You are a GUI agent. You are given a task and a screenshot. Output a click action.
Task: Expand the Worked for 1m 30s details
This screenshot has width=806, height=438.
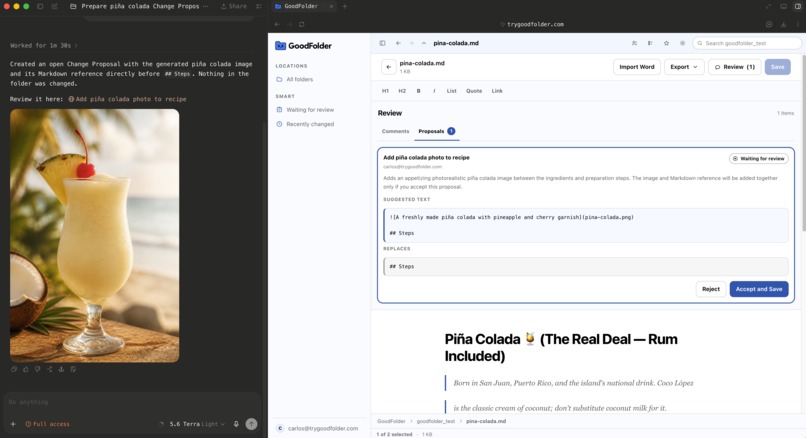coord(44,45)
